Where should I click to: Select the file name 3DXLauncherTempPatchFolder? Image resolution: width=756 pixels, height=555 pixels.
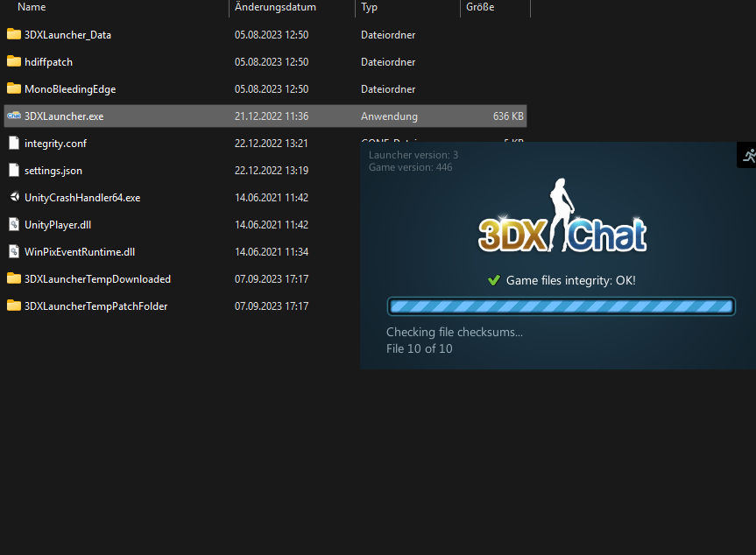[96, 306]
